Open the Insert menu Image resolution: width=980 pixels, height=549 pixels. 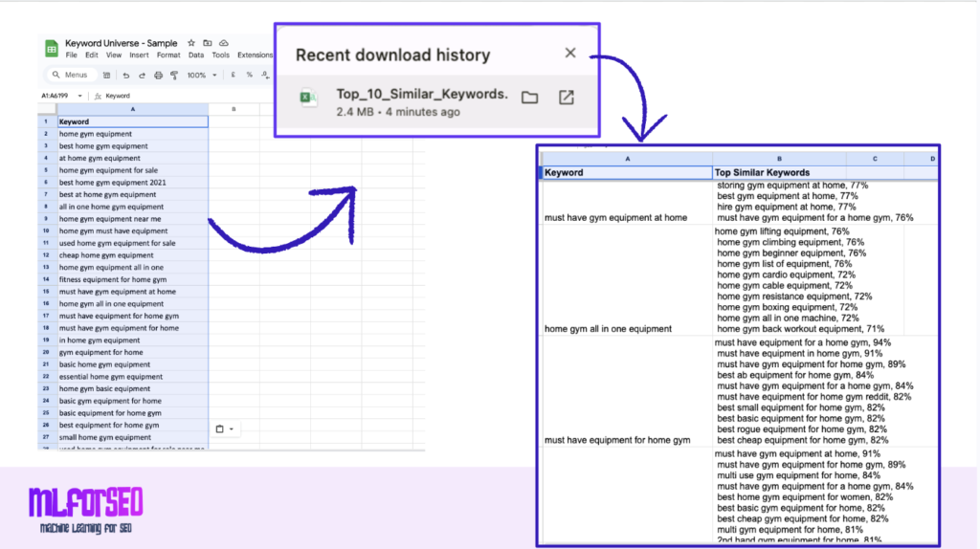[x=139, y=55]
